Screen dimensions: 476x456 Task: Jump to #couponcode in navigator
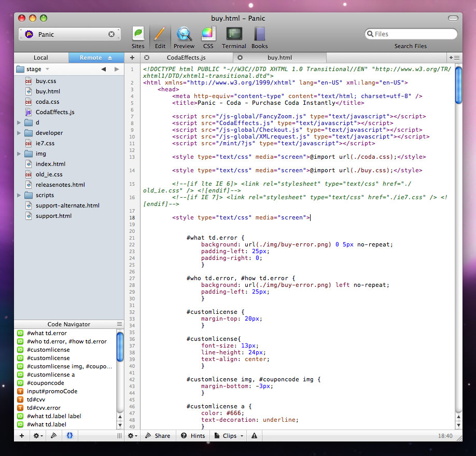65,383
